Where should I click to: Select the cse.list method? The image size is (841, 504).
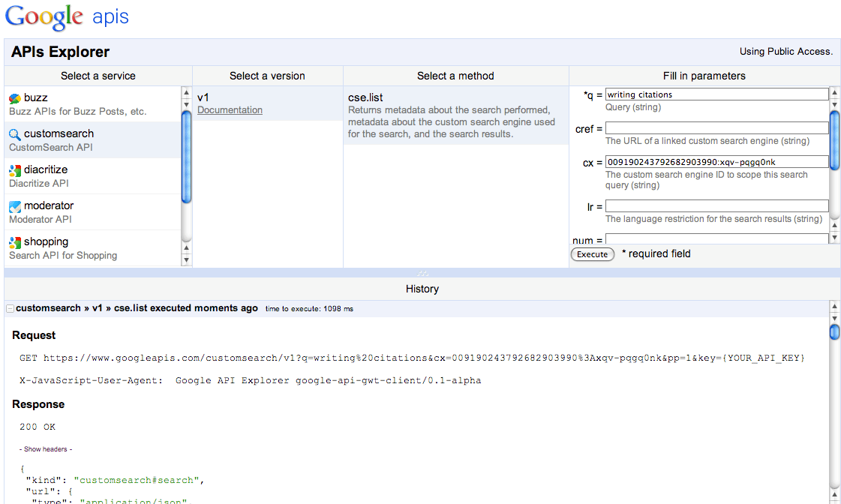click(456, 115)
